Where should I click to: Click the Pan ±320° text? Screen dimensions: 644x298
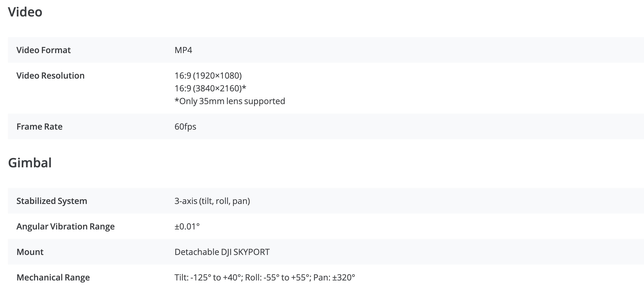click(x=334, y=278)
